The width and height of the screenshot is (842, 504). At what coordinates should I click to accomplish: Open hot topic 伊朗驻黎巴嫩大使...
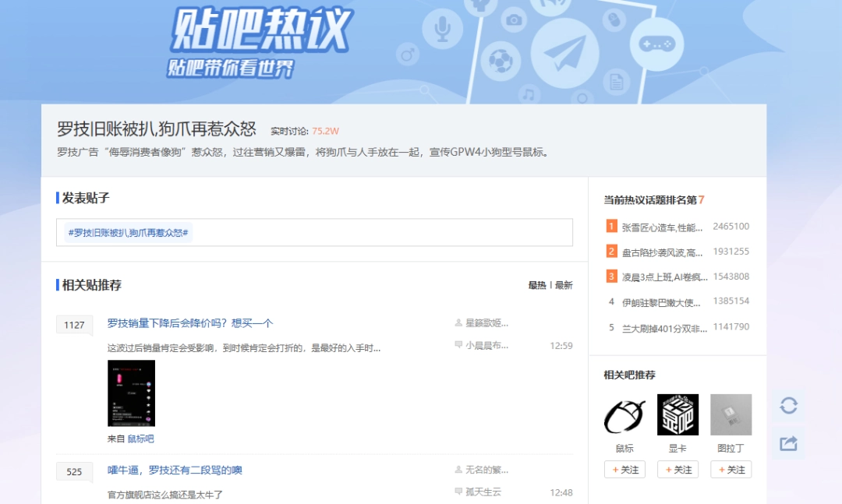(x=661, y=303)
